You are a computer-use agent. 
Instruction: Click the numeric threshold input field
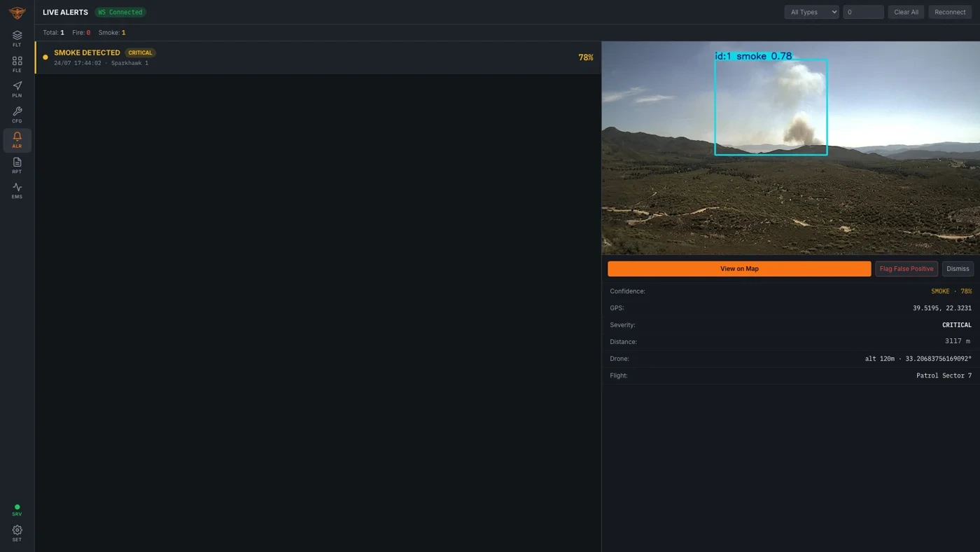click(x=863, y=12)
